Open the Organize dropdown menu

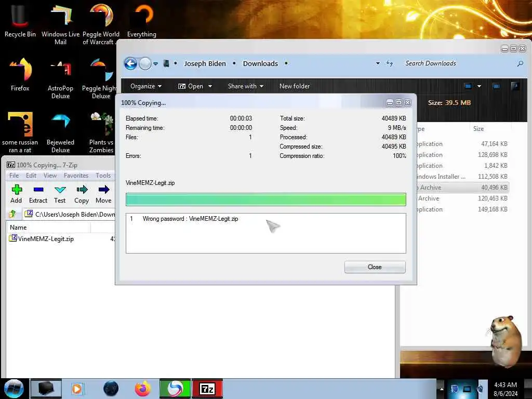146,86
